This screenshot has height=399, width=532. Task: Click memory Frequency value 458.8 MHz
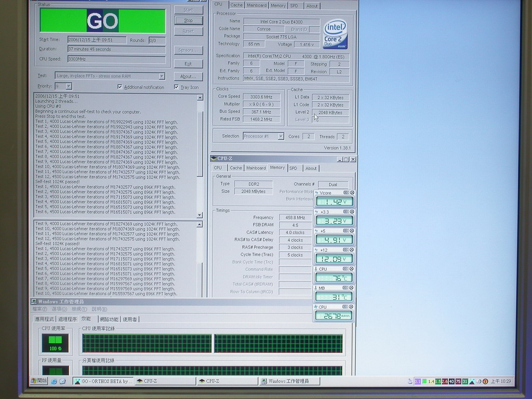pos(295,218)
